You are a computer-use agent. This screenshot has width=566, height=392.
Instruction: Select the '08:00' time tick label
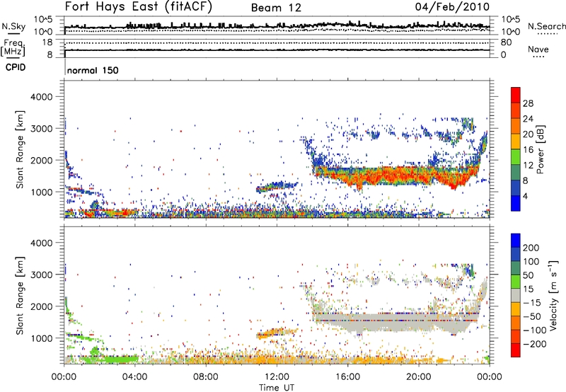pyautogui.click(x=205, y=377)
